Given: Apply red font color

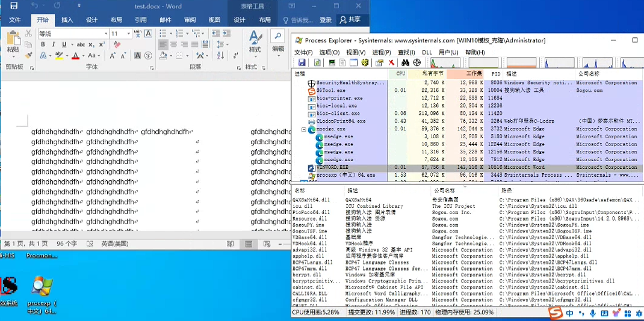Looking at the screenshot, I should pos(76,55).
